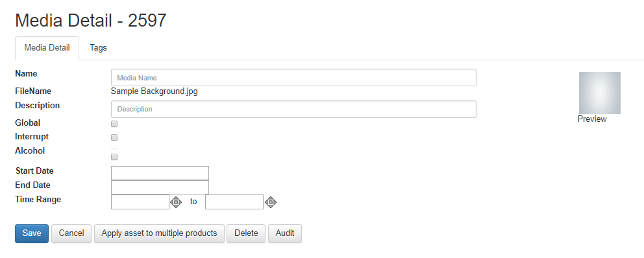Select the Media Detail tab
644x258 pixels.
(47, 47)
